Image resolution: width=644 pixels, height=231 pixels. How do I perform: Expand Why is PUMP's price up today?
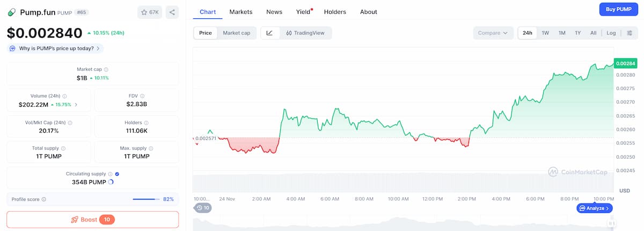55,48
